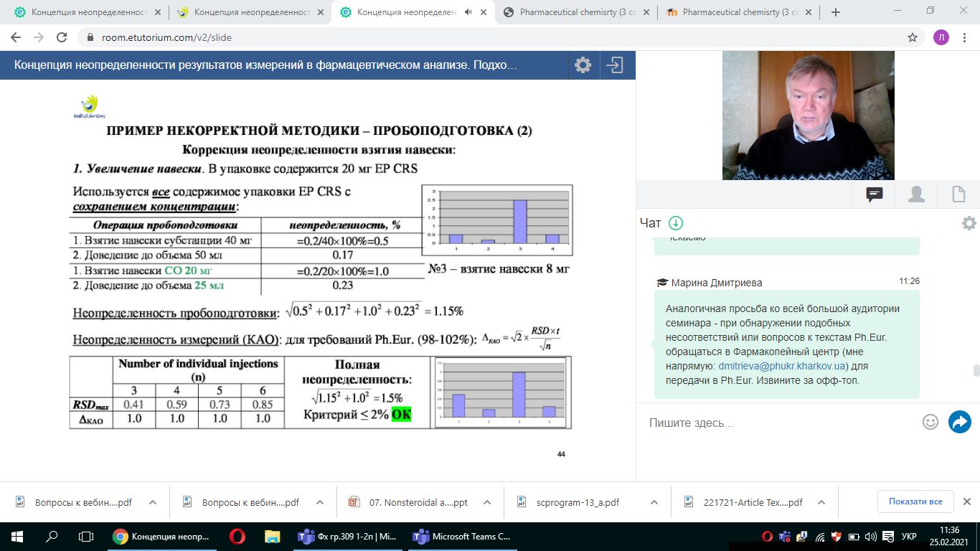Click the exit room icon in header
Image resolution: width=980 pixels, height=551 pixels.
(x=615, y=65)
